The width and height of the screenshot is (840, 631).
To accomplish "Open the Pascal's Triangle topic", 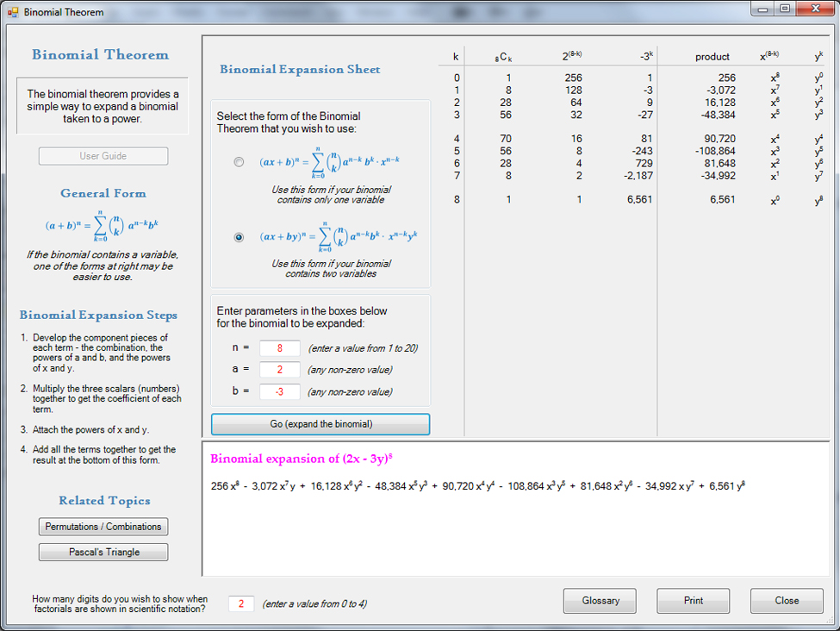I will 103,553.
